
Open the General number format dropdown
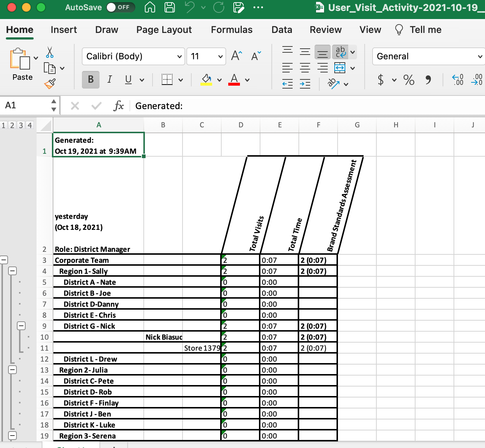point(480,56)
